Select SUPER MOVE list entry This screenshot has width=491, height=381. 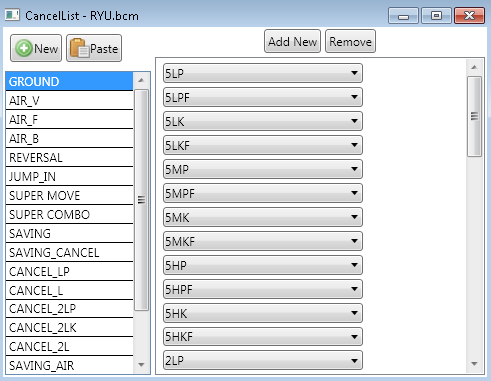tap(69, 195)
